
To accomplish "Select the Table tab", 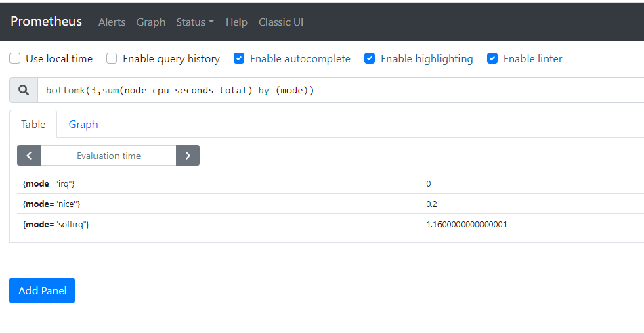I will click(x=33, y=124).
